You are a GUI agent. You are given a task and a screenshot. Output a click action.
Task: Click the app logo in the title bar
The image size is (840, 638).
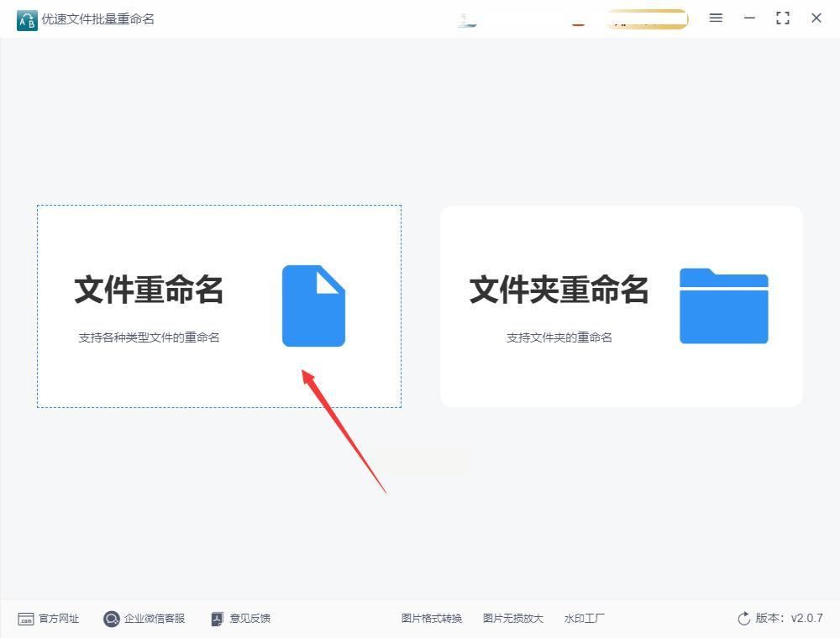pyautogui.click(x=27, y=20)
